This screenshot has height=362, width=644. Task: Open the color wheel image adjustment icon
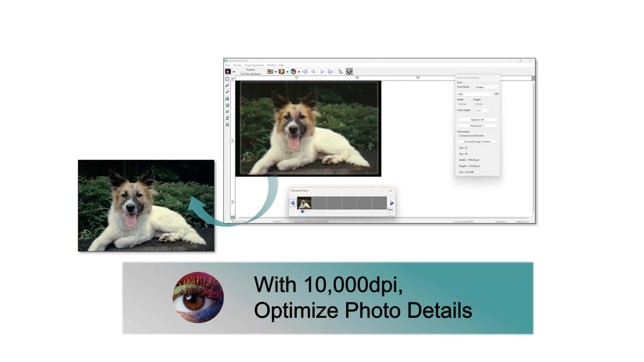[293, 72]
